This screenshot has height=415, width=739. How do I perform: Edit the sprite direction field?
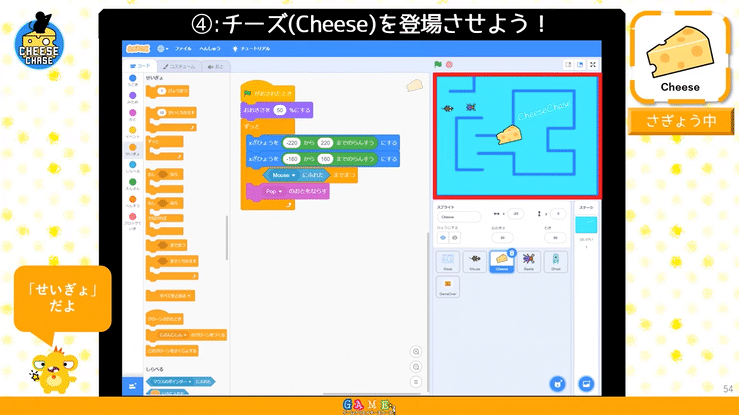coord(555,238)
